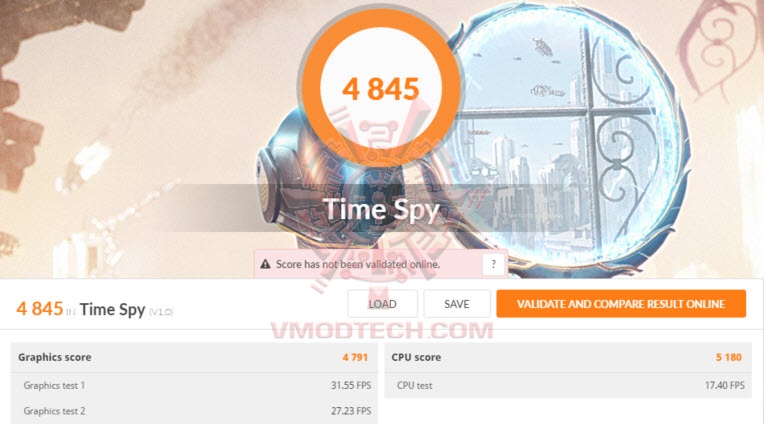Screen dimensions: 764x424
Task: Select the CPU test row
Action: pos(568,385)
